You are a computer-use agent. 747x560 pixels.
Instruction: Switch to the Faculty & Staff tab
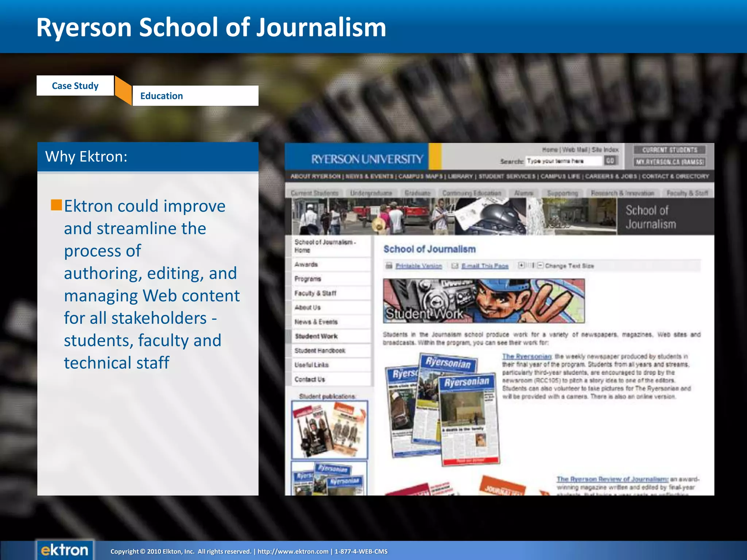tap(687, 193)
